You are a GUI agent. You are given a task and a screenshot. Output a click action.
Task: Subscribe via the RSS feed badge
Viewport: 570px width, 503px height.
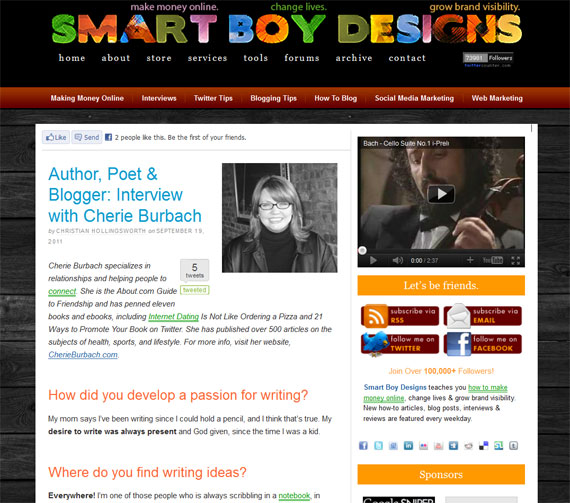[x=400, y=316]
